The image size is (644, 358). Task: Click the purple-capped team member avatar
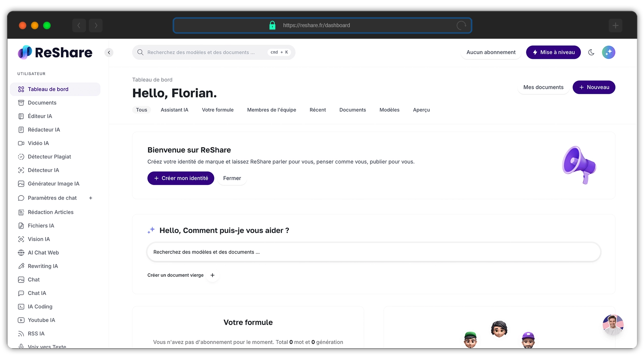528,340
